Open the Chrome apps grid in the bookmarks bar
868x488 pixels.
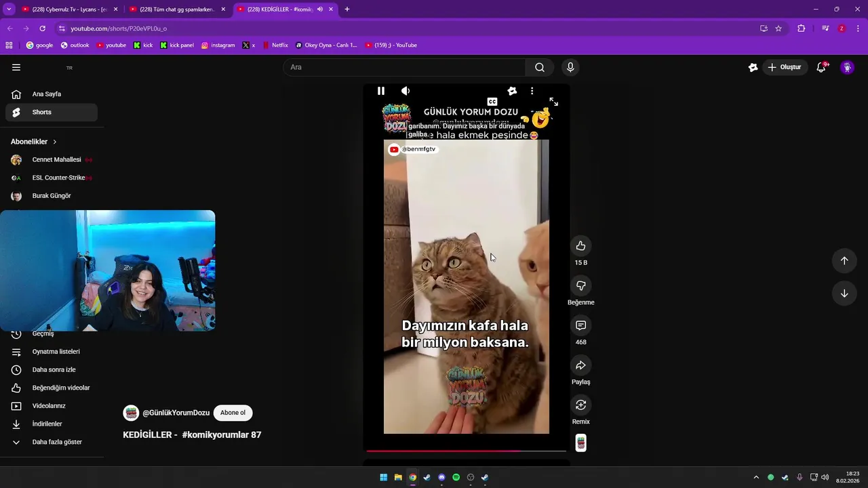point(9,45)
